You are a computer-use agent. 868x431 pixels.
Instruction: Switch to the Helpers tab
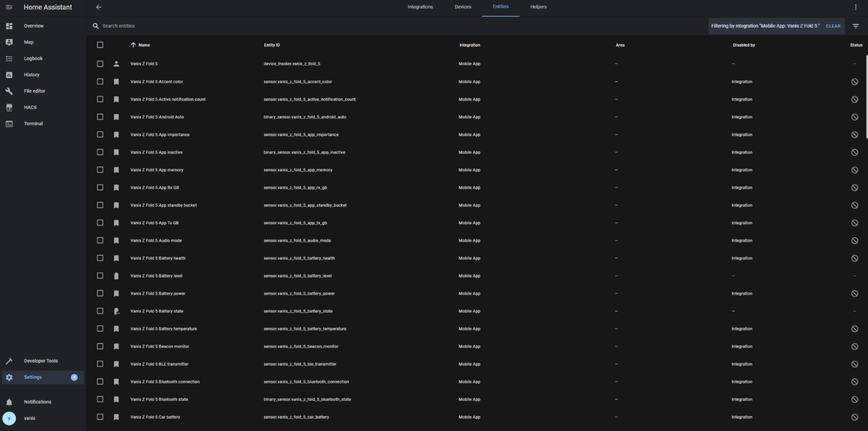click(538, 7)
